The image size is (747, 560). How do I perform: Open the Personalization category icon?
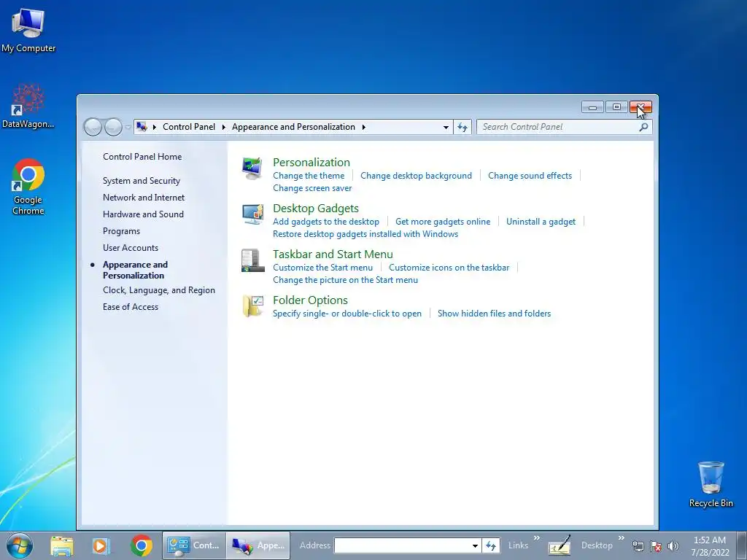point(252,168)
